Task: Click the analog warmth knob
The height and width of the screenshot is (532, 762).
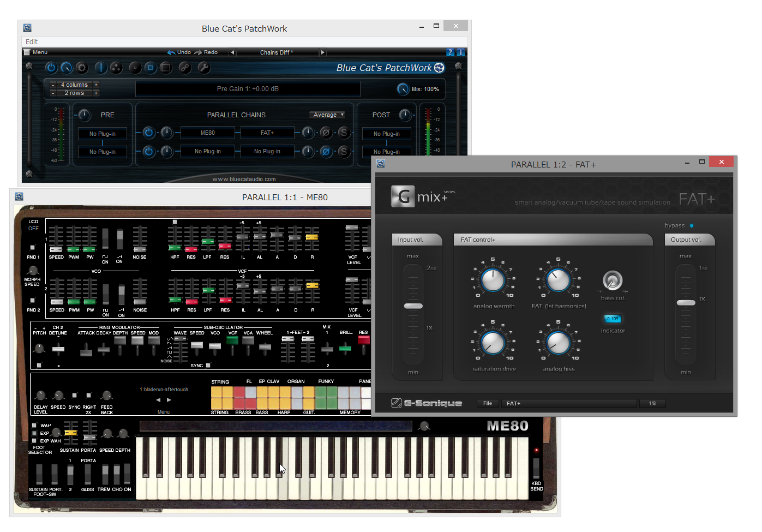Action: [x=493, y=280]
